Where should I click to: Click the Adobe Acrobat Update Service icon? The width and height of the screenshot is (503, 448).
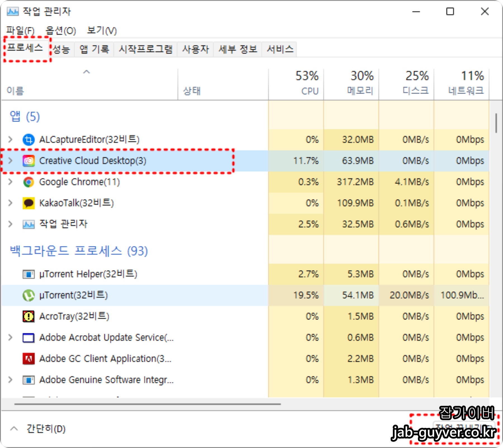[x=29, y=338]
